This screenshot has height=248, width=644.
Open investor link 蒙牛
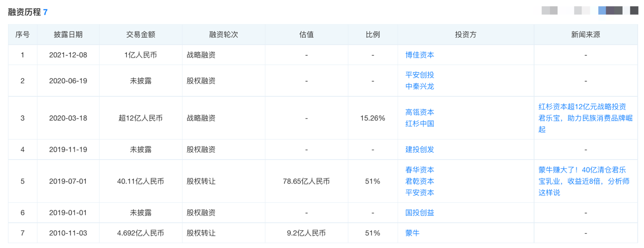click(412, 233)
